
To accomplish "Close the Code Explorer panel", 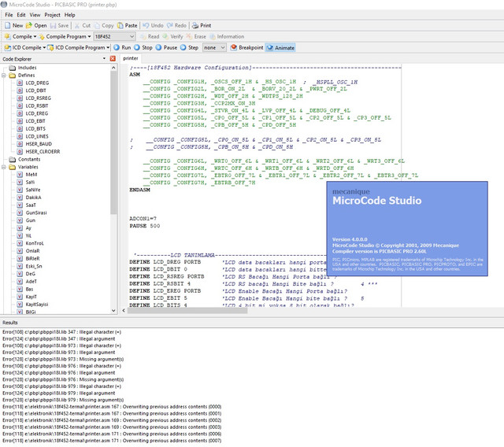I will click(x=113, y=59).
